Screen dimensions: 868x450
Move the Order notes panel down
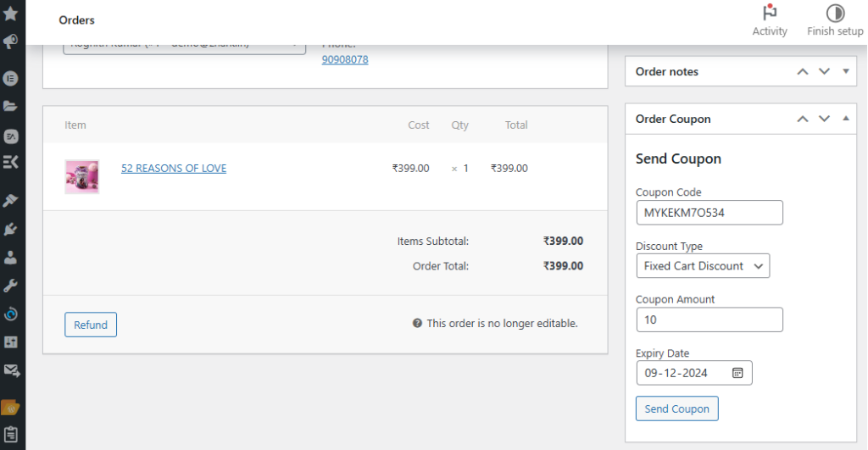click(x=824, y=72)
